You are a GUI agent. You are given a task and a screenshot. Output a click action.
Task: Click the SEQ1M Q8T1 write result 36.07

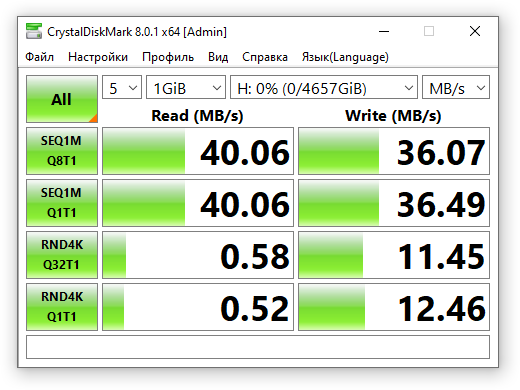[x=394, y=151]
